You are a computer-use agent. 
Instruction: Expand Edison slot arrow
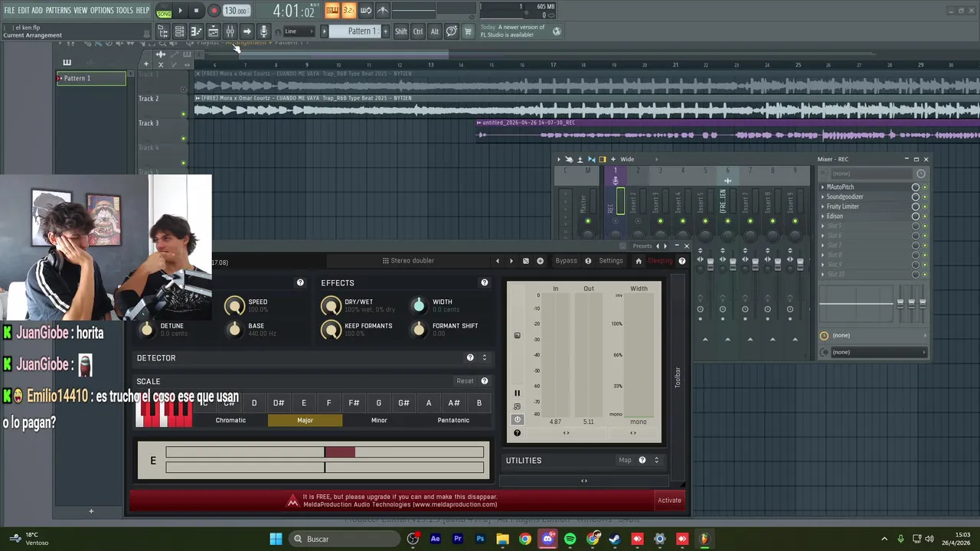coord(823,217)
